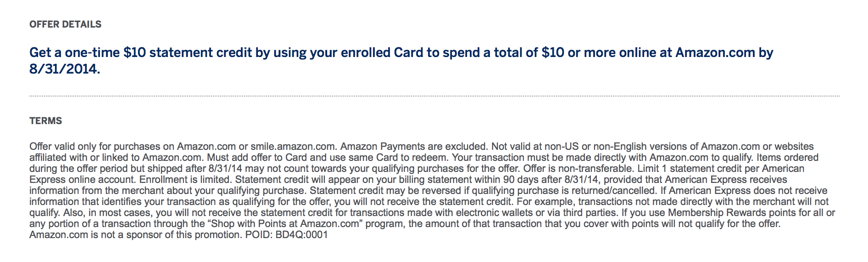
Task: Click the Must add offer to Card sentence
Action: point(328,158)
